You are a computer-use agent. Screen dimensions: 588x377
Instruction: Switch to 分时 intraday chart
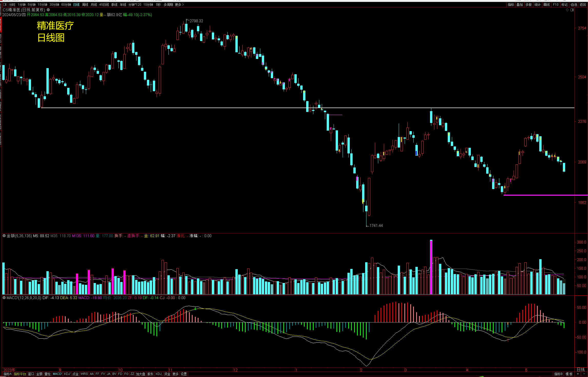12,5
